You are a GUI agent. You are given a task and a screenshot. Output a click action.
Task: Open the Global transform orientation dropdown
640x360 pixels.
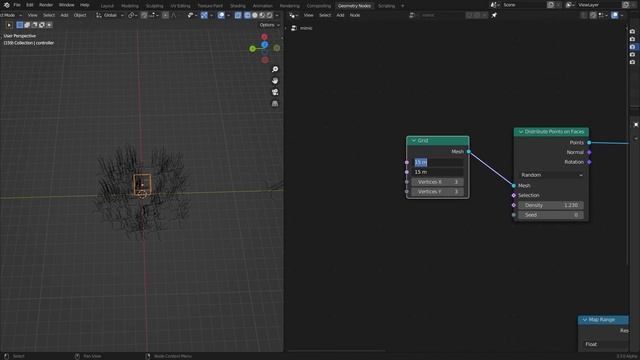click(x=110, y=15)
